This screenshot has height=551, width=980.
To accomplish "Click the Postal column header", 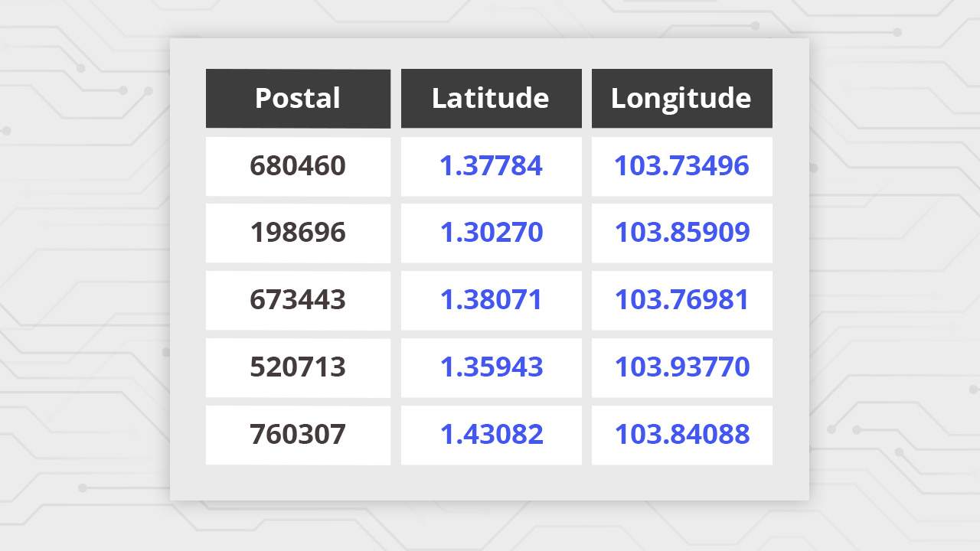I will 298,98.
